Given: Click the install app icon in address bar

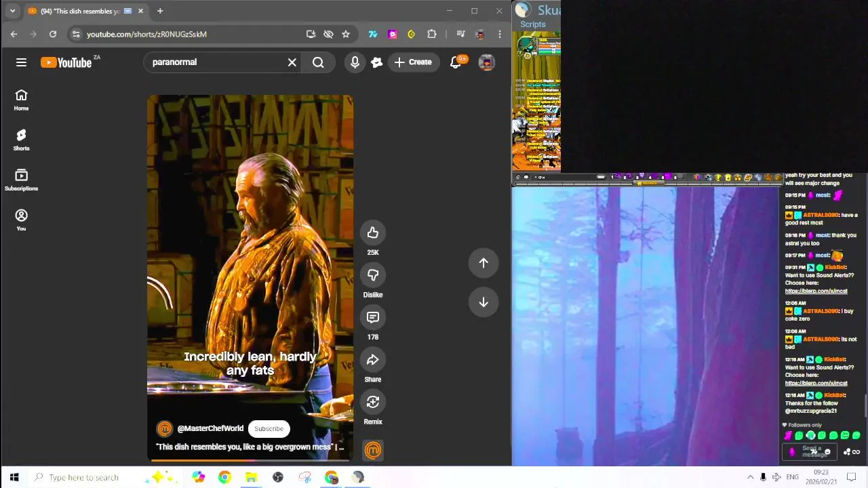Looking at the screenshot, I should click(311, 34).
